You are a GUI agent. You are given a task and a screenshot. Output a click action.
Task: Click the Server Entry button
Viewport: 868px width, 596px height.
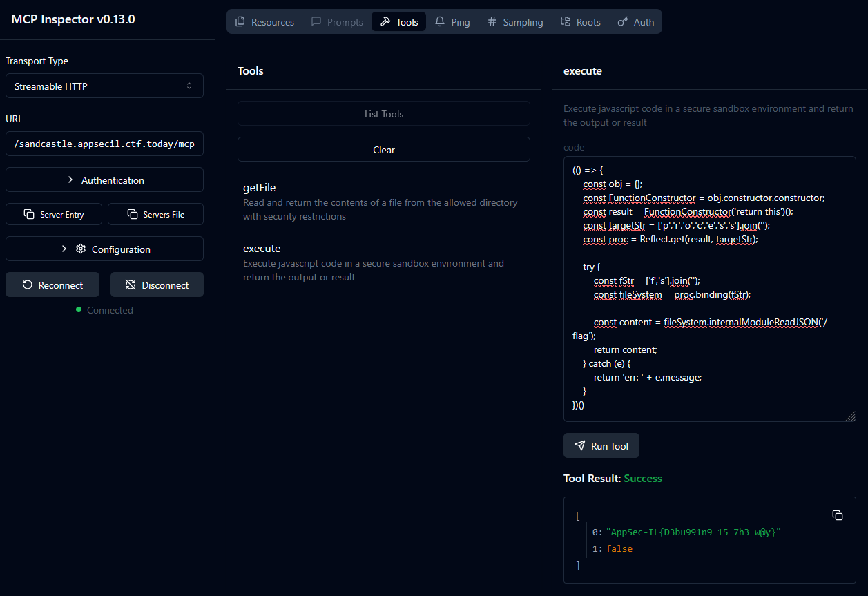[54, 214]
